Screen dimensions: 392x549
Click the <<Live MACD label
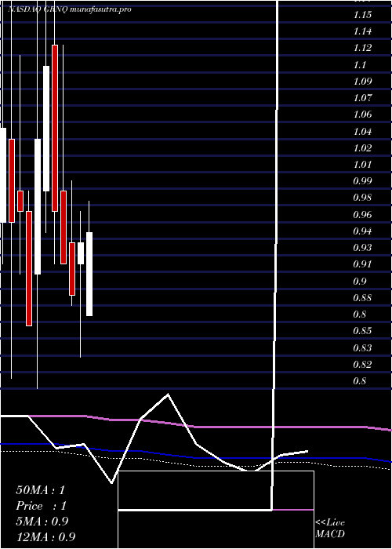(x=330, y=529)
